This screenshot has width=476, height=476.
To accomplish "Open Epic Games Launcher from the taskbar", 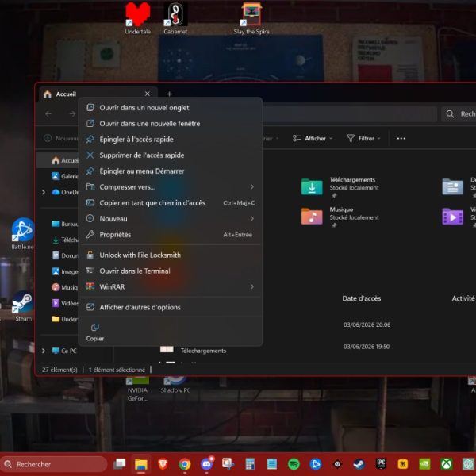I will coord(381,463).
